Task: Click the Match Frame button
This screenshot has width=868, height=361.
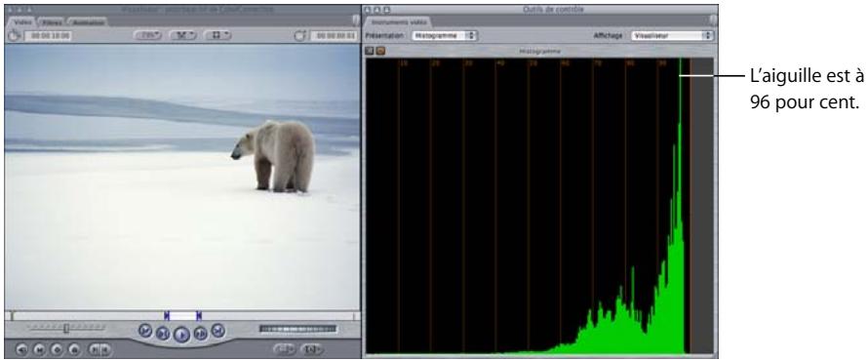Action: tap(21, 349)
